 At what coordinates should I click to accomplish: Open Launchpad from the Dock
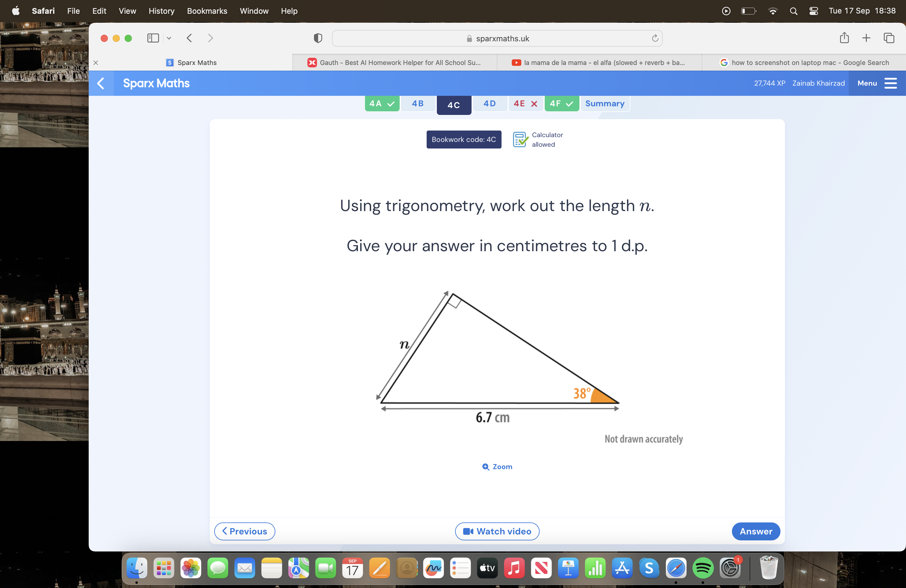[x=164, y=568]
